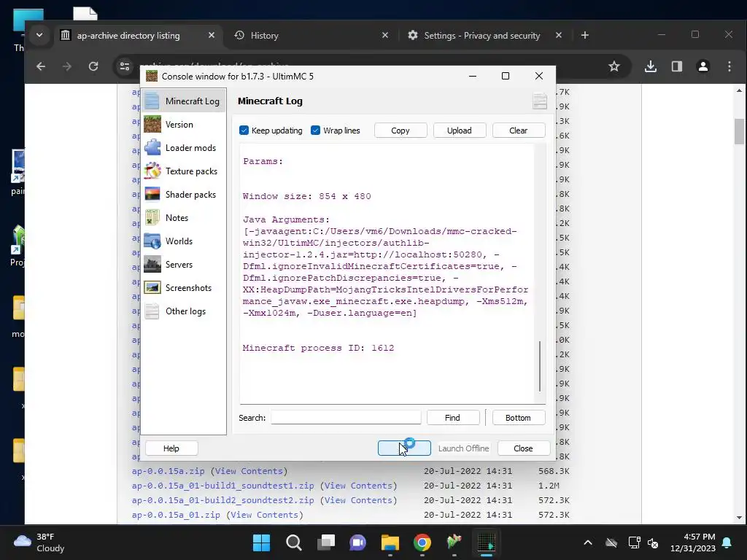
Task: Toggle Chrome side panel
Action: (x=676, y=66)
